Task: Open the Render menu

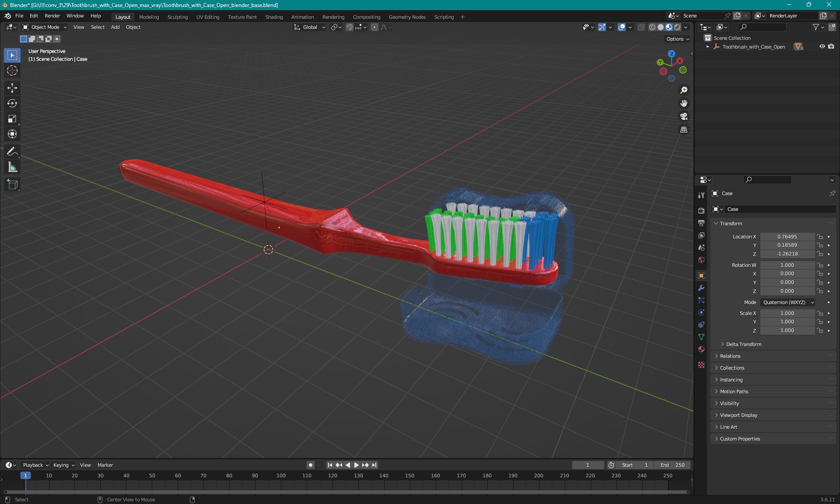Action: coord(52,16)
